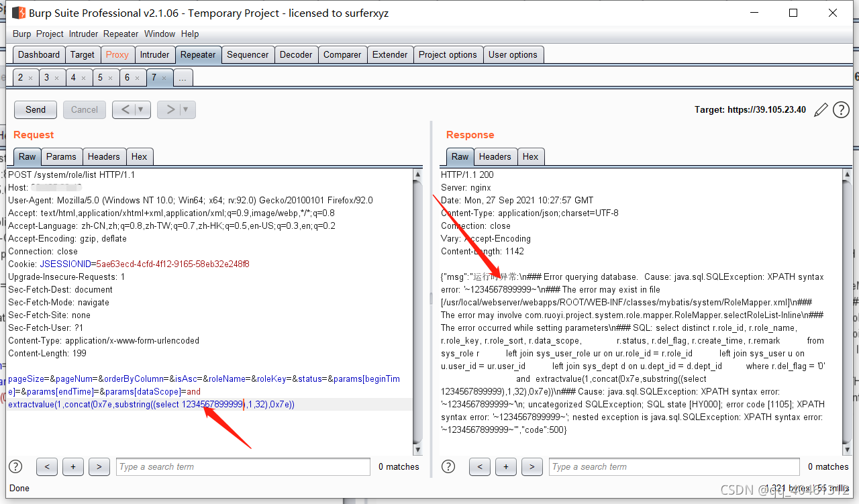Go to next request match with > button
Screen dimensions: 859x504
pos(99,466)
